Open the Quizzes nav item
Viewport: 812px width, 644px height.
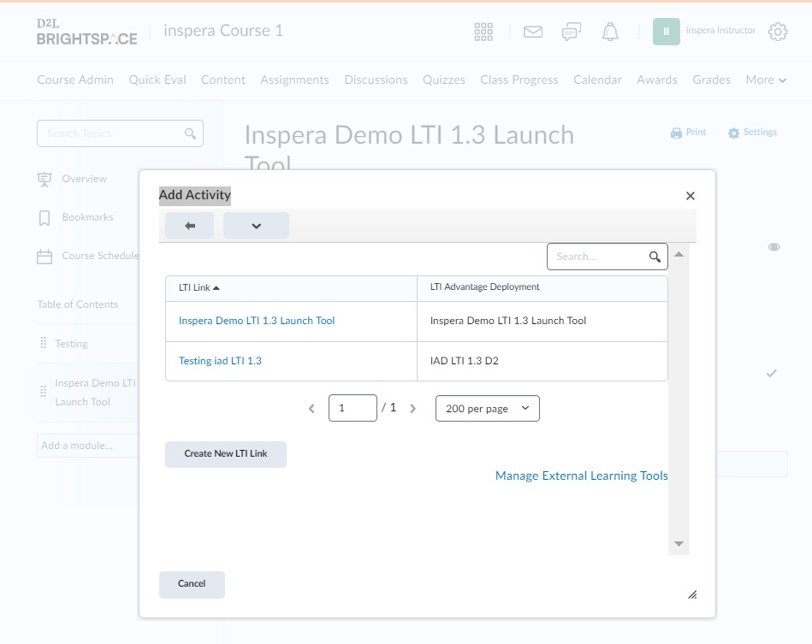[444, 80]
